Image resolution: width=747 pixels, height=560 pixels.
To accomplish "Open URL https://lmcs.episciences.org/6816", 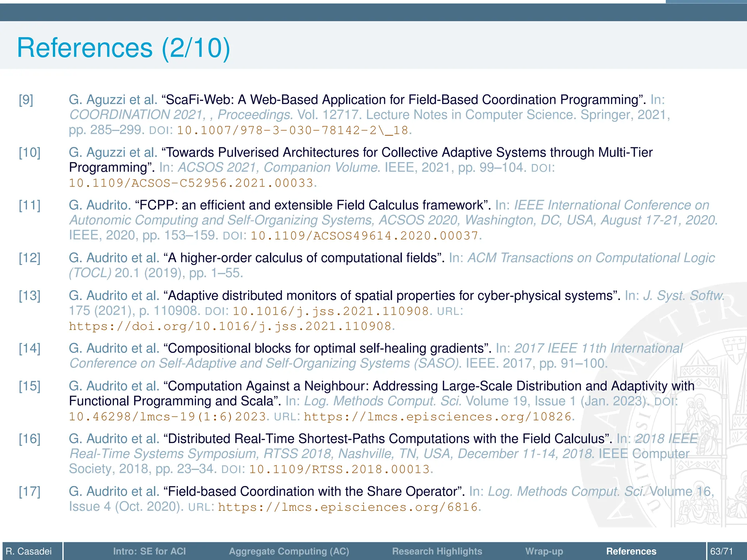I will coord(348,507).
